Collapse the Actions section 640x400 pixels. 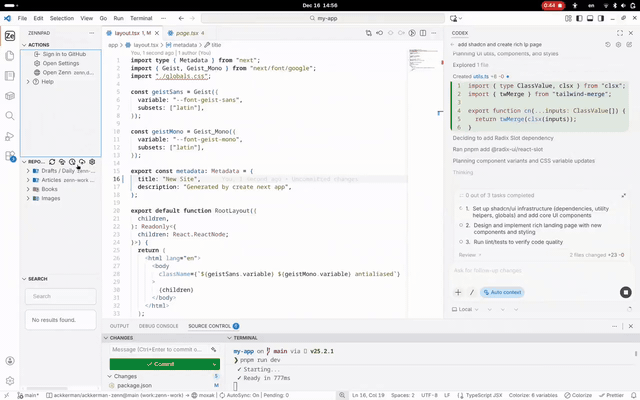pos(24,45)
